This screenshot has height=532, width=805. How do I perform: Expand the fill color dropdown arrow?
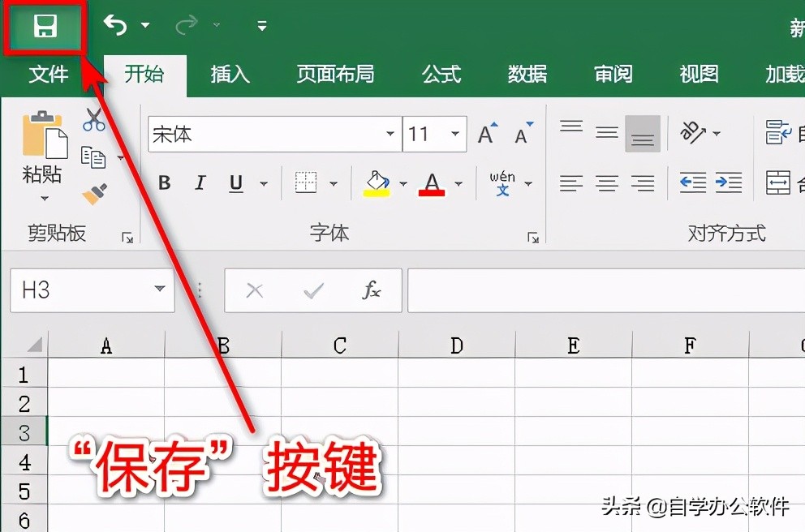coord(403,183)
